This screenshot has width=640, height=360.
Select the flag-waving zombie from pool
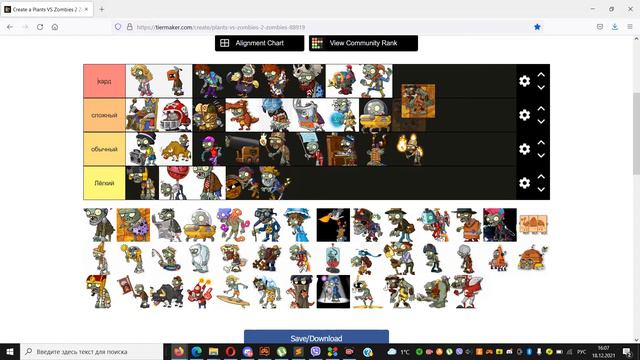(x=133, y=291)
